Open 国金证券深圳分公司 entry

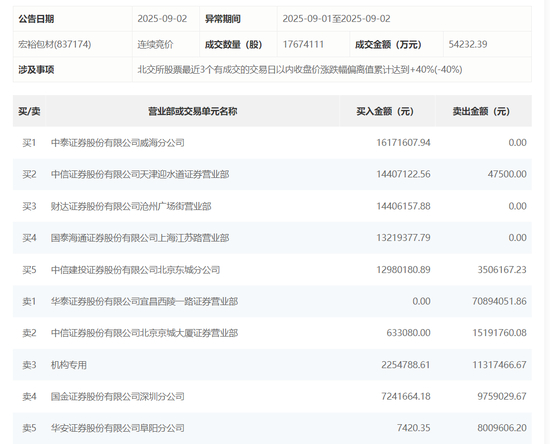click(118, 396)
